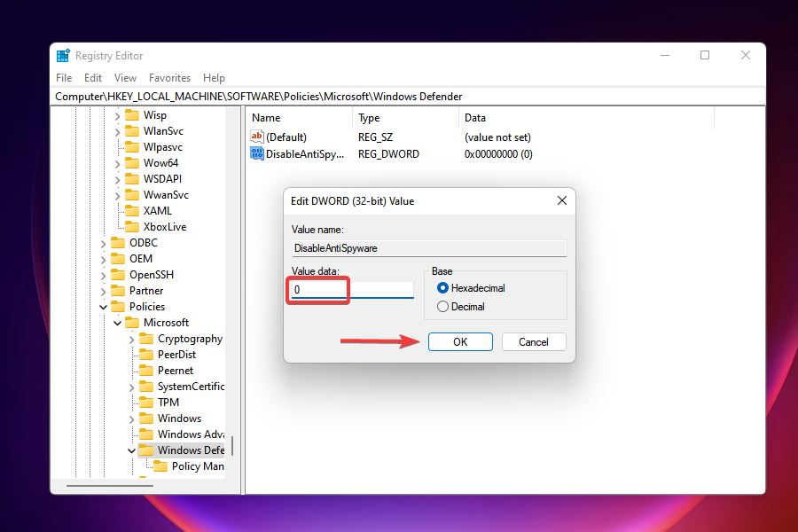
Task: Select the Wisp key folder icon
Action: (131, 114)
